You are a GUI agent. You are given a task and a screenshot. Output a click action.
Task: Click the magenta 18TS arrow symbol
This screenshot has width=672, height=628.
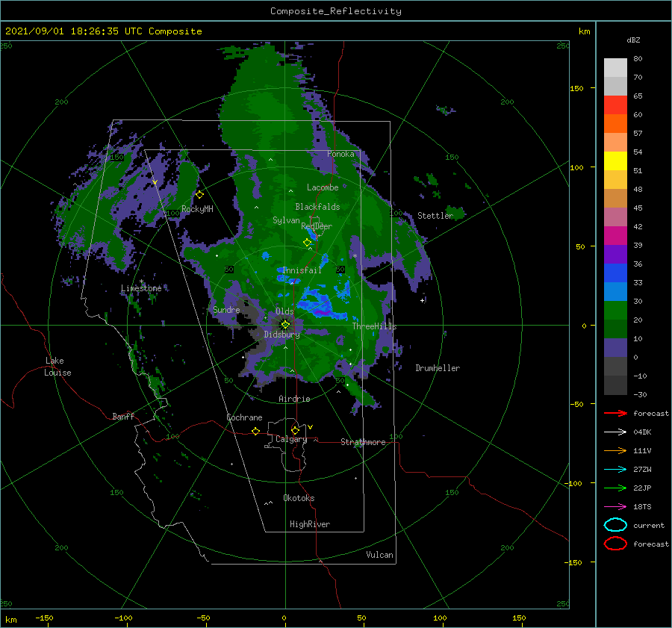615,507
